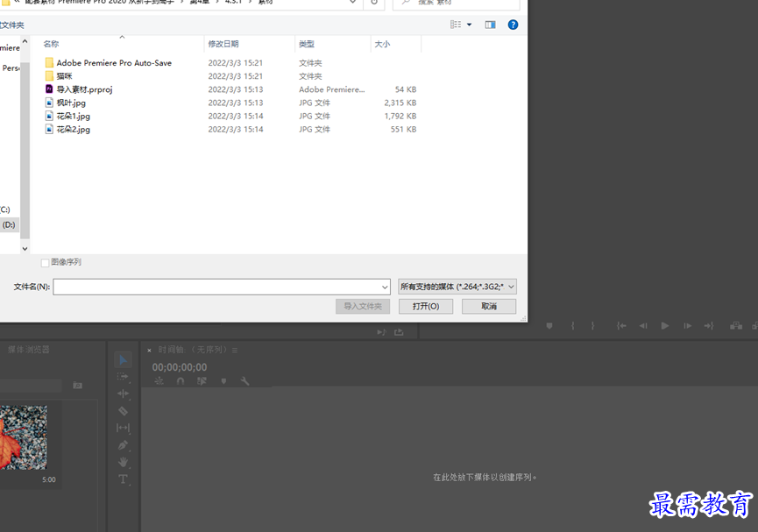Click the timeline timecode 00;00;00;00
The height and width of the screenshot is (532, 758).
[180, 367]
